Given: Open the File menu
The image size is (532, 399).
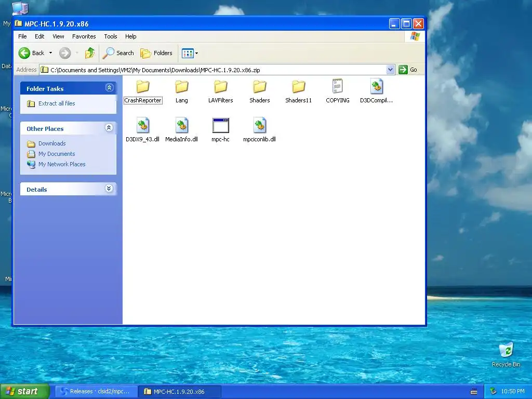Looking at the screenshot, I should 22,36.
